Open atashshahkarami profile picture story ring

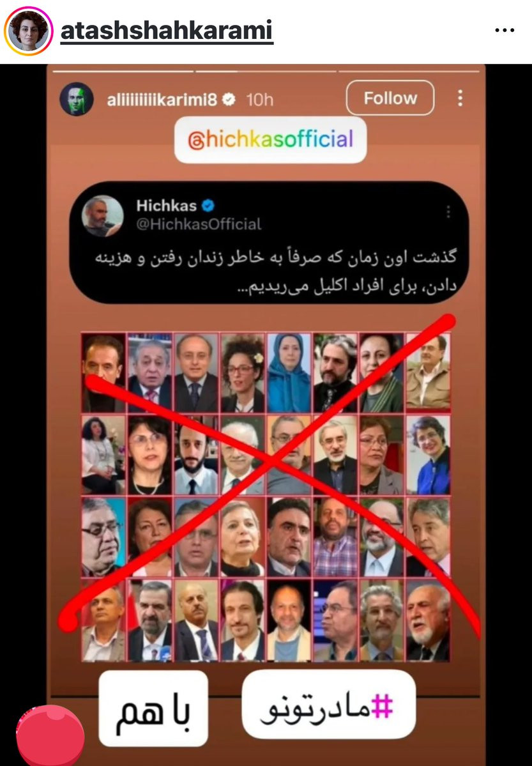pos(28,31)
